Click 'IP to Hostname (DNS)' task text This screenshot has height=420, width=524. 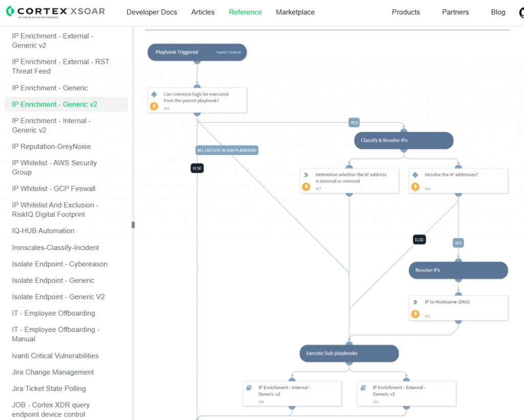click(x=447, y=302)
